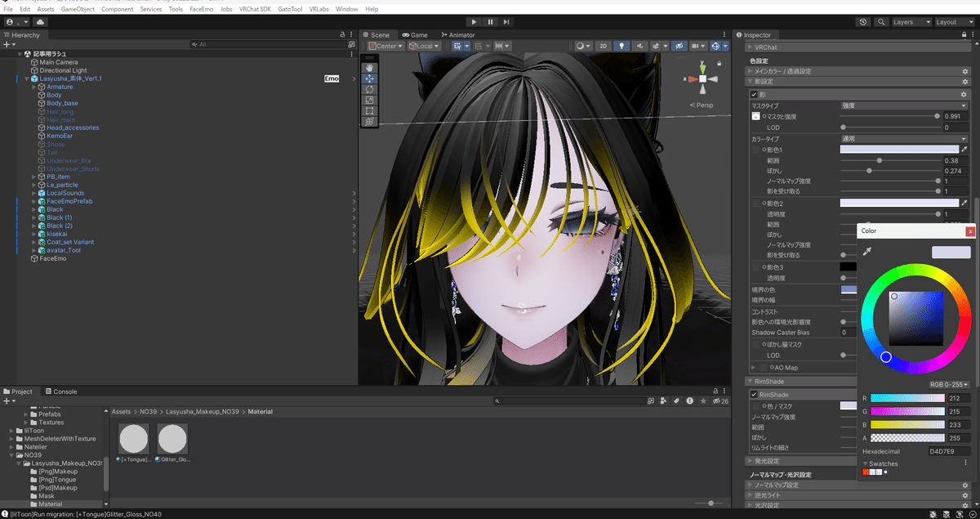This screenshot has height=519, width=980.
Task: Click the Hierarchy search field
Action: (269, 44)
